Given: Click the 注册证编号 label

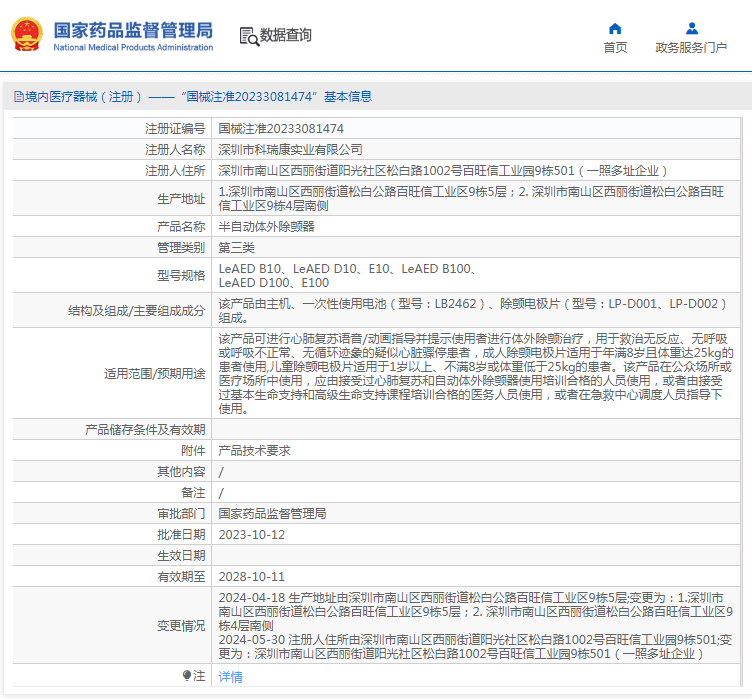Looking at the screenshot, I should click(175, 129).
